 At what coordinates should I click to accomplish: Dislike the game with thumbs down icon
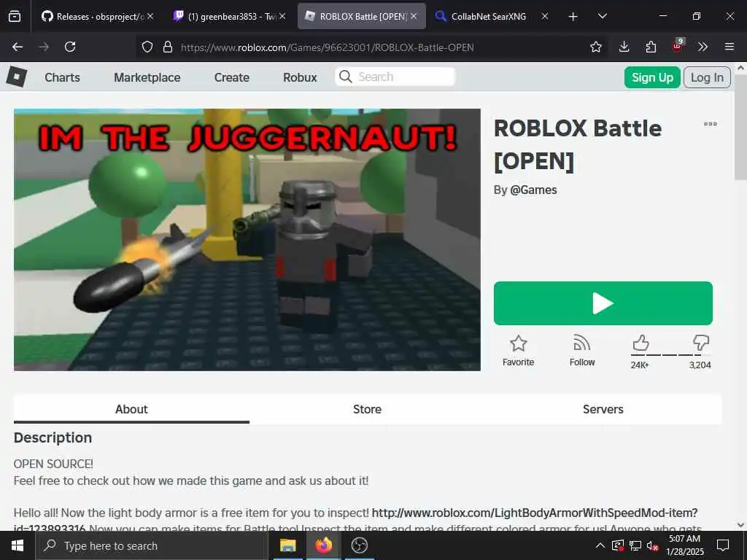click(701, 343)
